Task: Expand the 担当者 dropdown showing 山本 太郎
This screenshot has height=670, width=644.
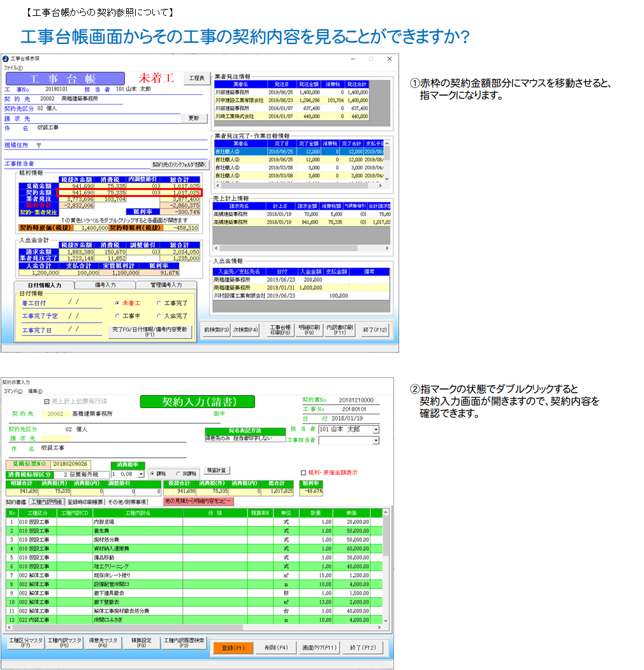Action: pos(376,430)
